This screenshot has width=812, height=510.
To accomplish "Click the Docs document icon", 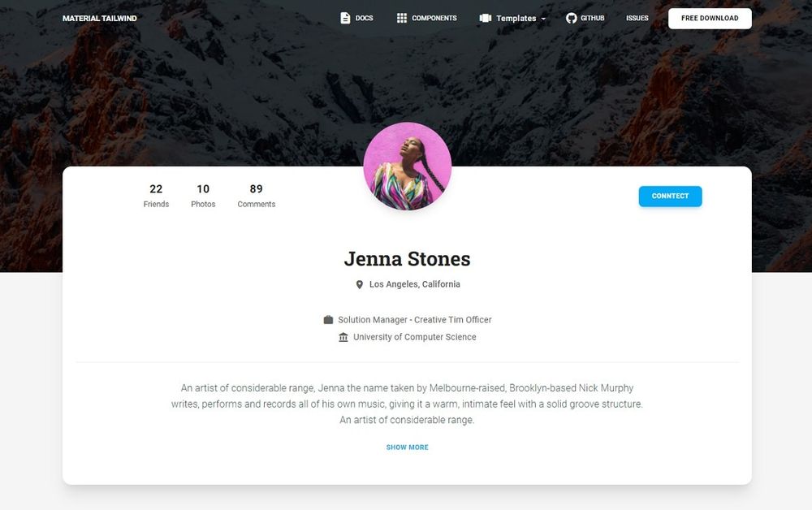I will (x=345, y=18).
